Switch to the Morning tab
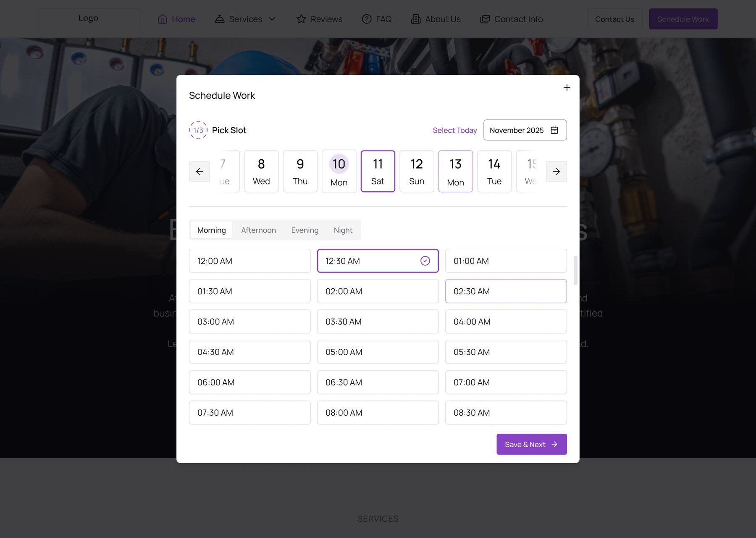Viewport: 756px width, 538px height. [x=212, y=230]
